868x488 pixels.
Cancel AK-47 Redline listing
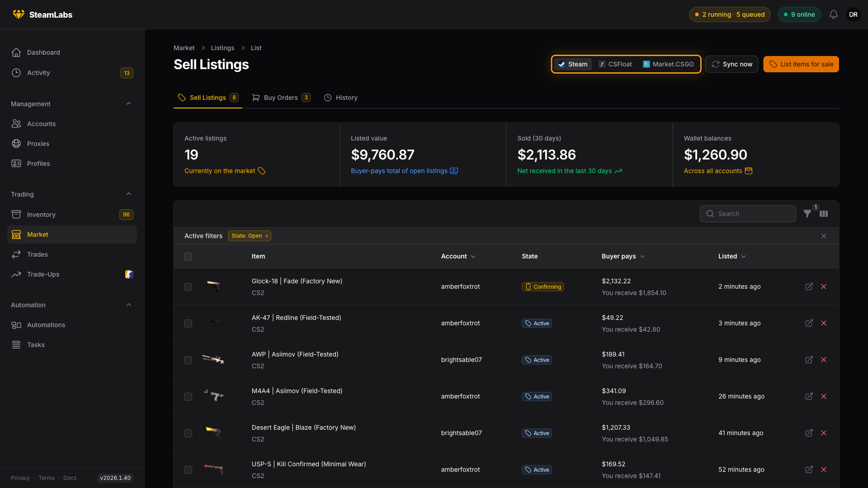(824, 323)
